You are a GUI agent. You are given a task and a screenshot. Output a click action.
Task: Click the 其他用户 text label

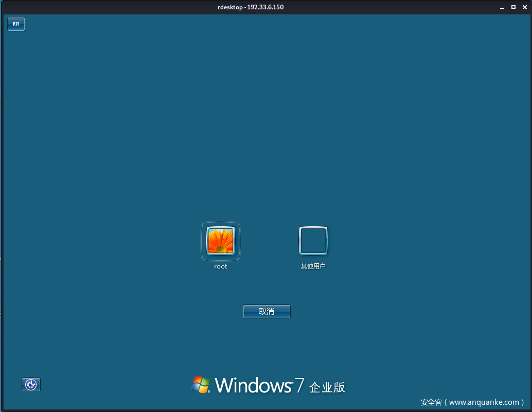tap(313, 266)
